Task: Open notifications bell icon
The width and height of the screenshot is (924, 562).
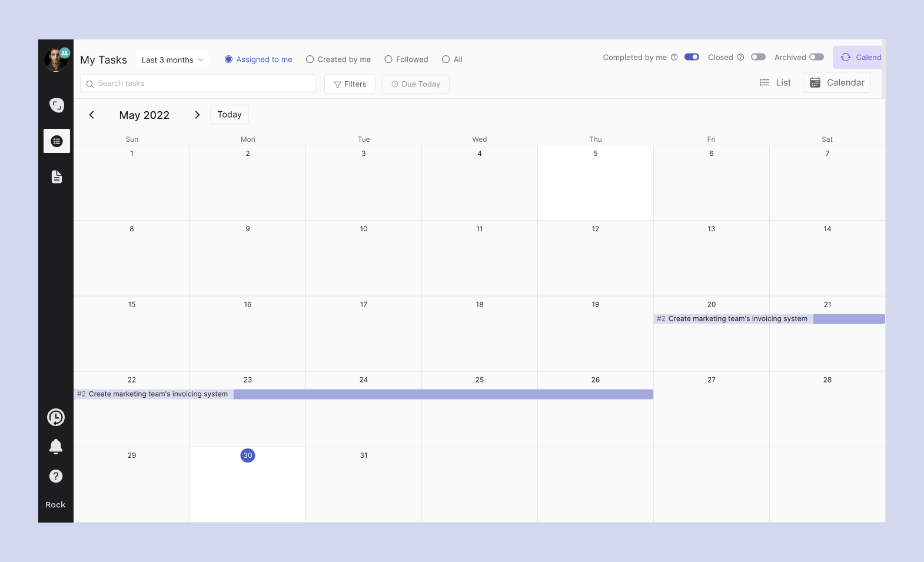Action: [x=56, y=447]
